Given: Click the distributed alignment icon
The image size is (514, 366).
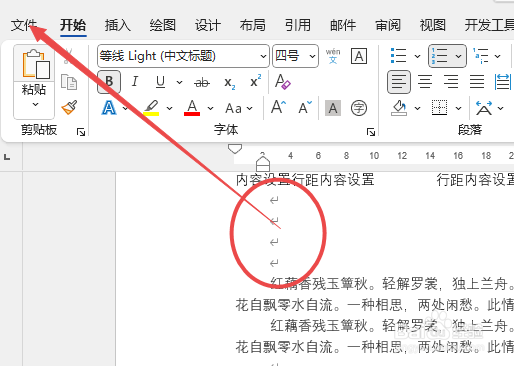Looking at the screenshot, I should (x=503, y=82).
